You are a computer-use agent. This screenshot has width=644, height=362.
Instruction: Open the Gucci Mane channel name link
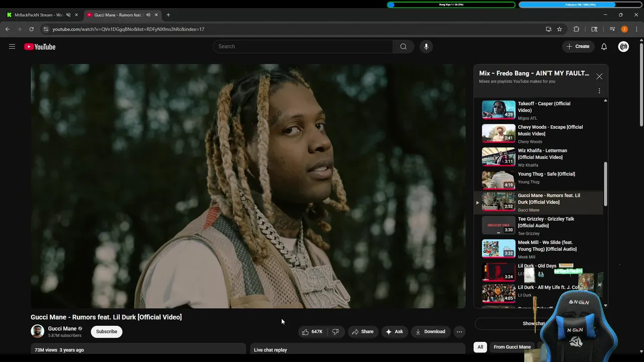point(62,329)
